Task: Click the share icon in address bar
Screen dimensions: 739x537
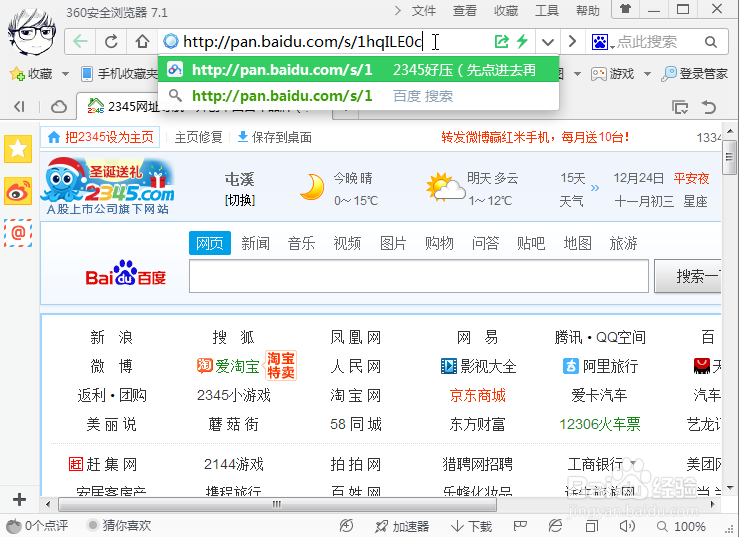Action: pyautogui.click(x=501, y=41)
